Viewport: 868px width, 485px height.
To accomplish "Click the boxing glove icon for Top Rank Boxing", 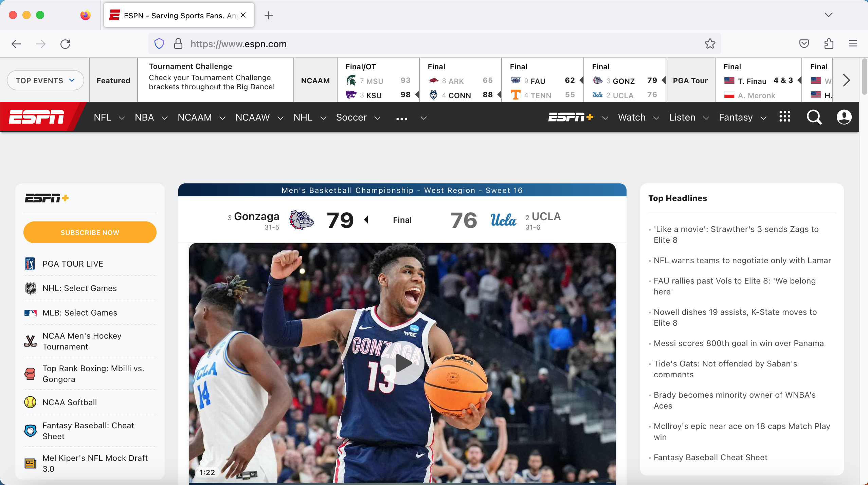I will pos(30,374).
